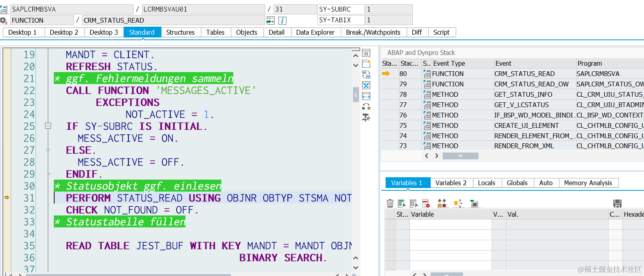Click the down chevron at editor top right
The width and height of the screenshot is (644, 276).
(356, 65)
